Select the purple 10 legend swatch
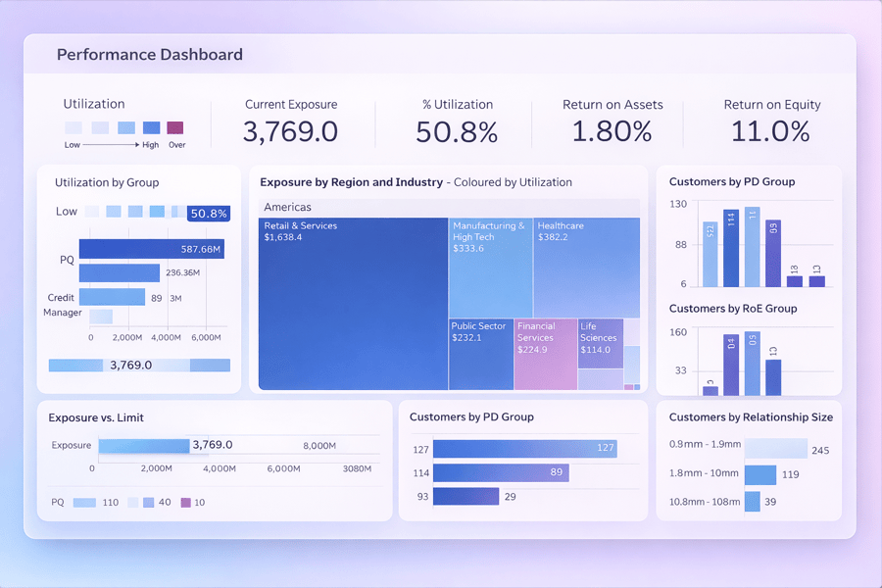 click(x=188, y=502)
